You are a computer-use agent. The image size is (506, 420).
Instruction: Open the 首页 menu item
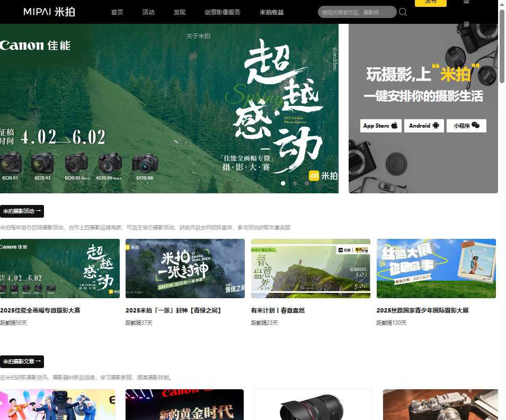point(117,12)
